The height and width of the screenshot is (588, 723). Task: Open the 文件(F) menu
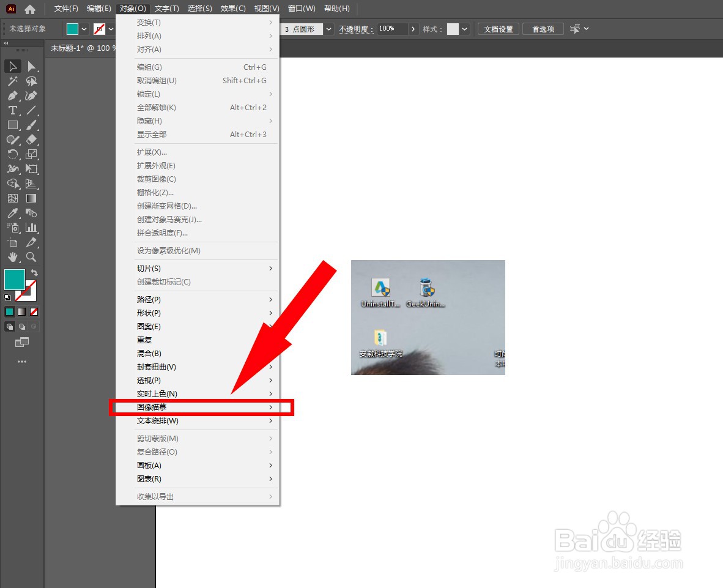[66, 9]
